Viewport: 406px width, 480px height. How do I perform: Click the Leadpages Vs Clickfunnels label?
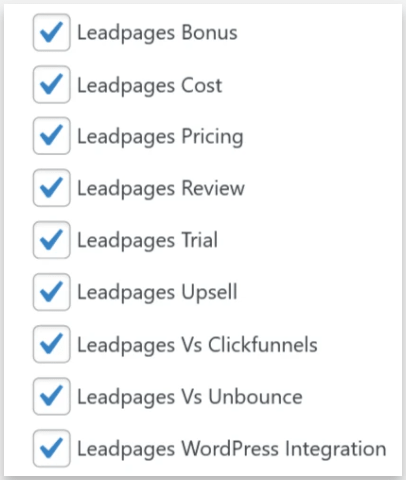coord(197,346)
